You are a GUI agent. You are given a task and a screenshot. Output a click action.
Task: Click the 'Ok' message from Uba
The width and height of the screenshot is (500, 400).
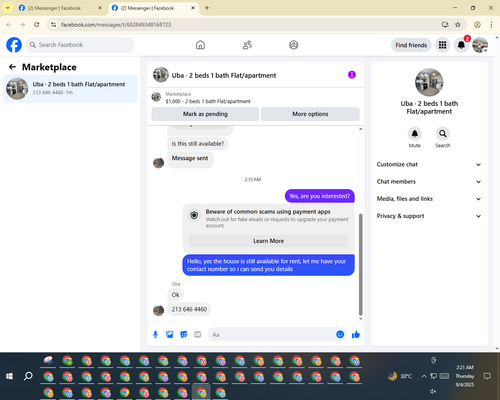175,295
